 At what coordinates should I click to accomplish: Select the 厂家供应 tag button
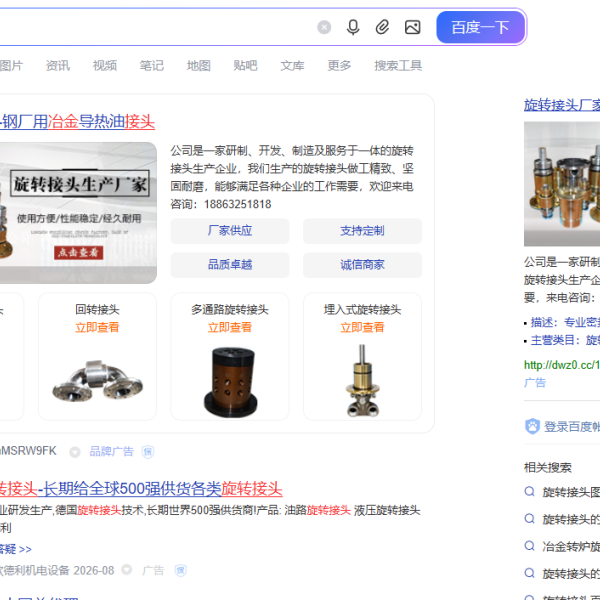click(230, 231)
